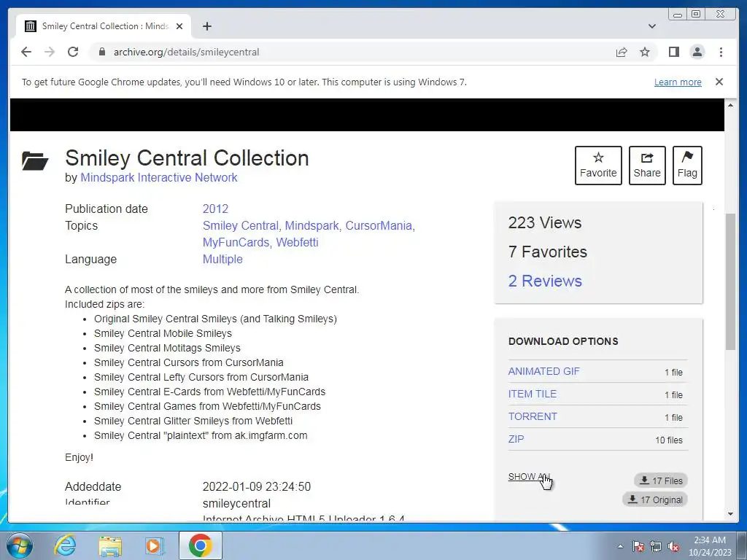Open Windows Explorer from the taskbar
Screen dimensions: 747x560
[110, 545]
